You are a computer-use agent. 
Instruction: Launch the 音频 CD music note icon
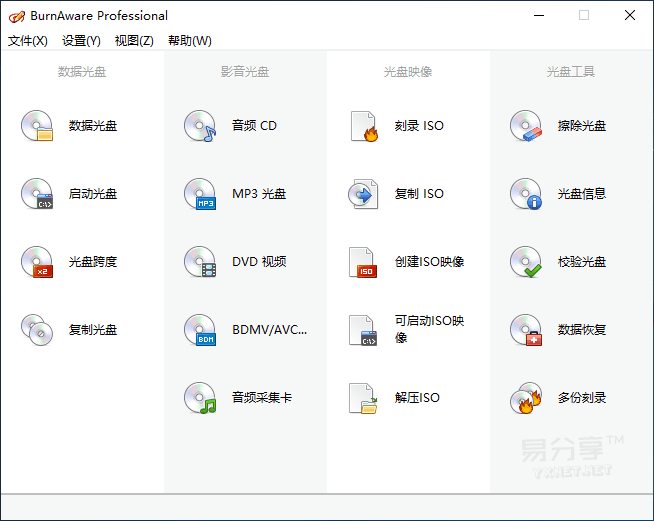tap(200, 126)
